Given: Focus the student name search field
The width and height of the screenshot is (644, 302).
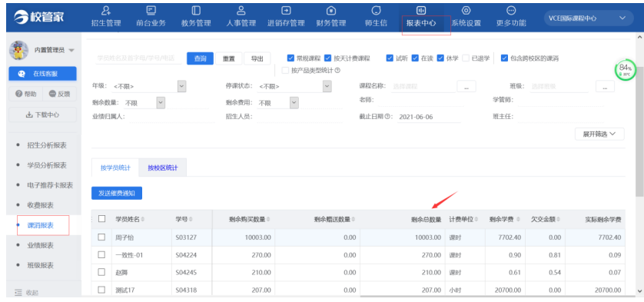Looking at the screenshot, I should point(138,58).
